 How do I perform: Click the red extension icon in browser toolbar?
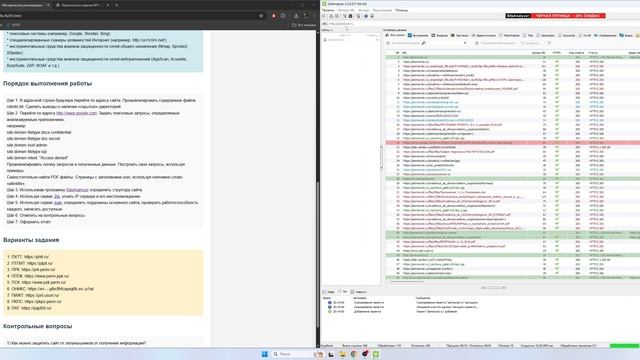coord(273,16)
